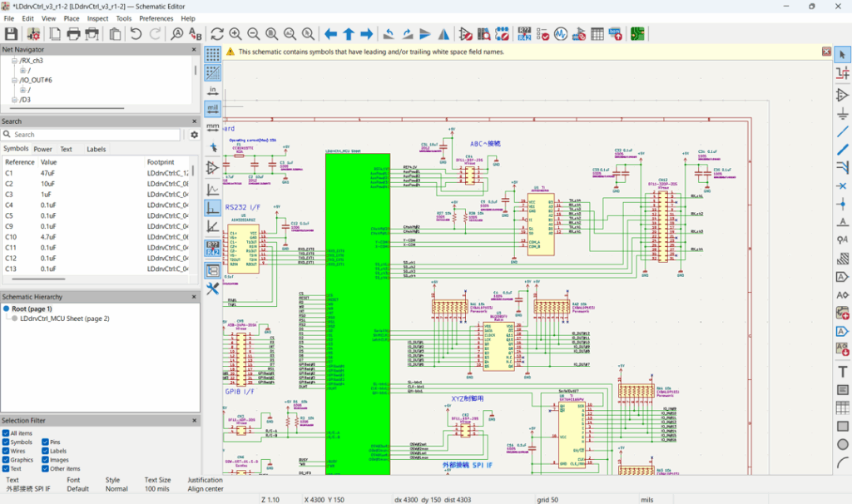The image size is (852, 504).
Task: Switch to the Labels search tab
Action: tap(97, 150)
